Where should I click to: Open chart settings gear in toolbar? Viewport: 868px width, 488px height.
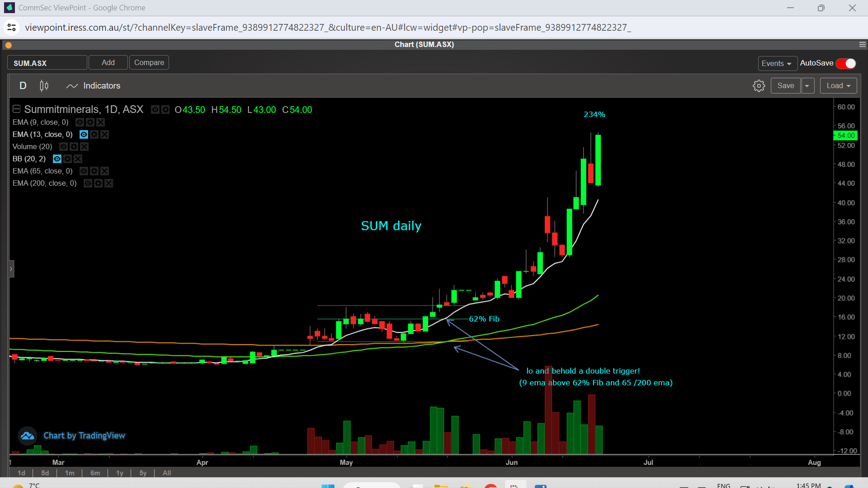pos(759,86)
